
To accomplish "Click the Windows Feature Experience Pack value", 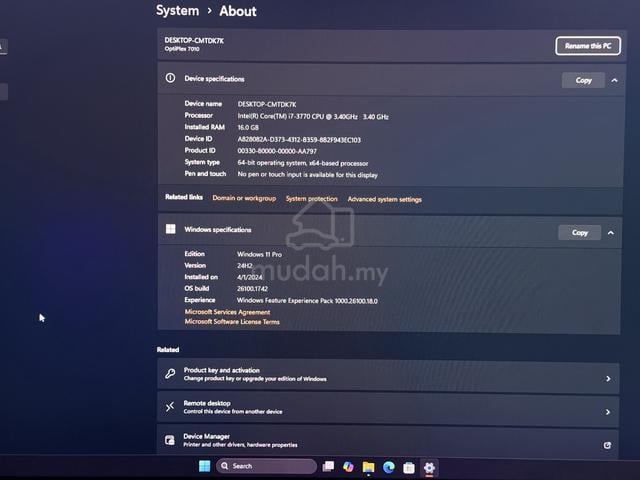I will 307,300.
